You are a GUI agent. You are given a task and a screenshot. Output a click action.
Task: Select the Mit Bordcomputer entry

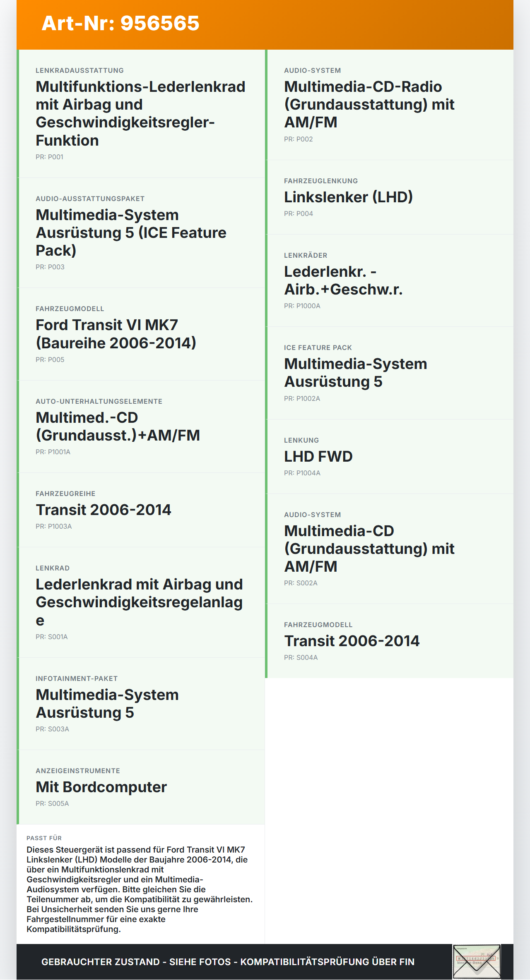click(101, 787)
